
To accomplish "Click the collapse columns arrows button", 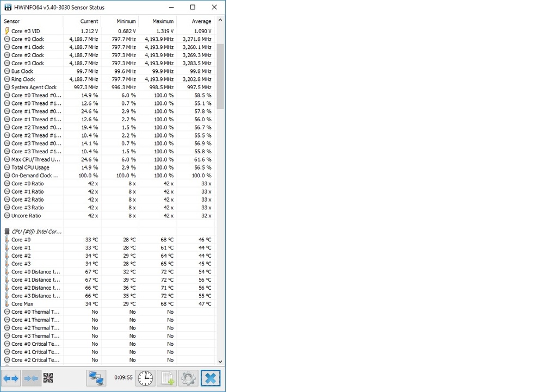I will pos(31,378).
